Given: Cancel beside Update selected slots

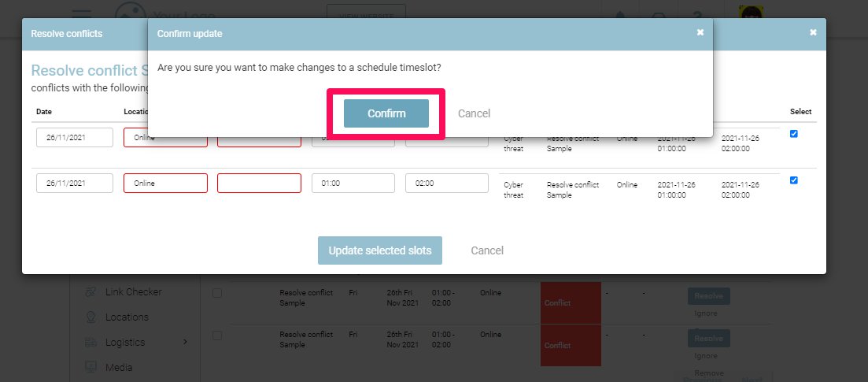Looking at the screenshot, I should (486, 250).
